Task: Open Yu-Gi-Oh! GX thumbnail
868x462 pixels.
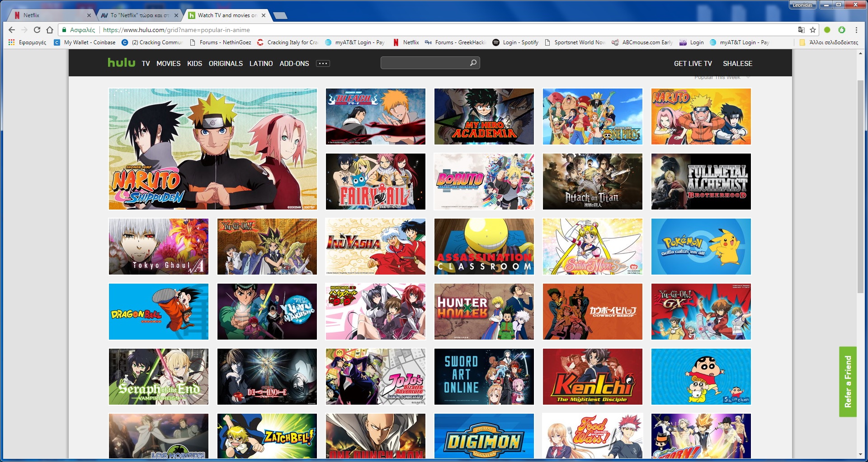Action: [x=701, y=312]
